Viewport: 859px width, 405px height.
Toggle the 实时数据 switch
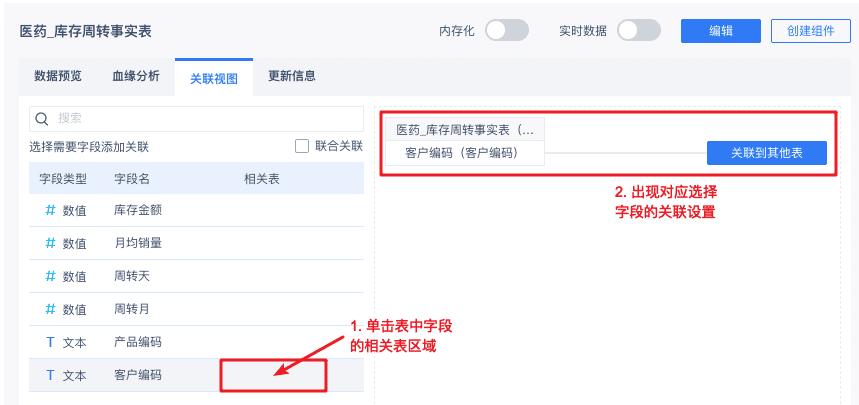coord(638,31)
